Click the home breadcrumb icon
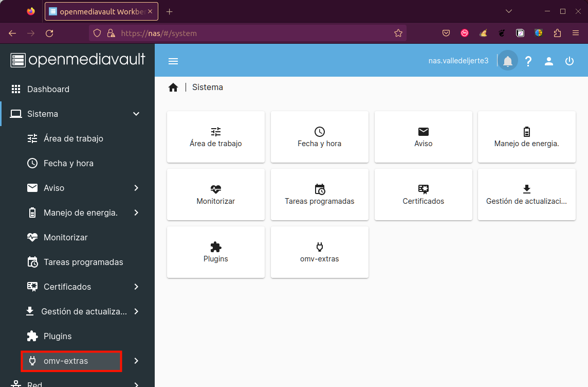 [x=173, y=87]
